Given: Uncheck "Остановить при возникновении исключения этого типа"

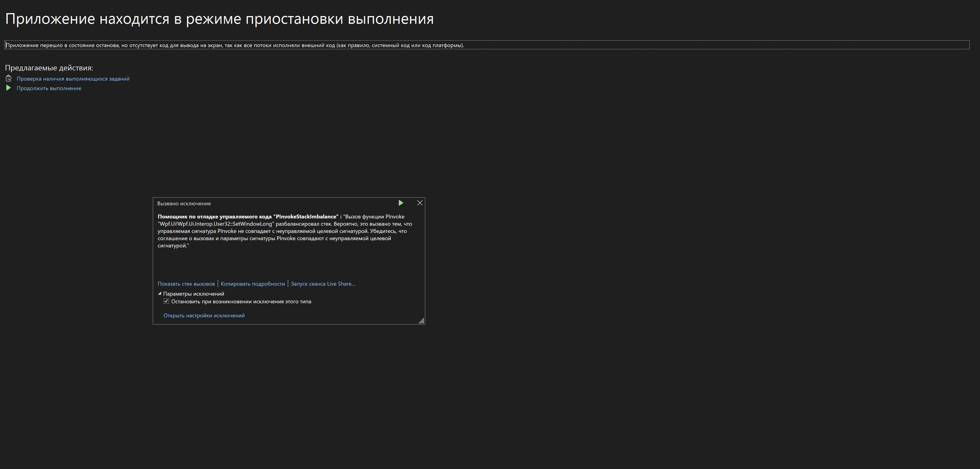Looking at the screenshot, I should (x=166, y=301).
